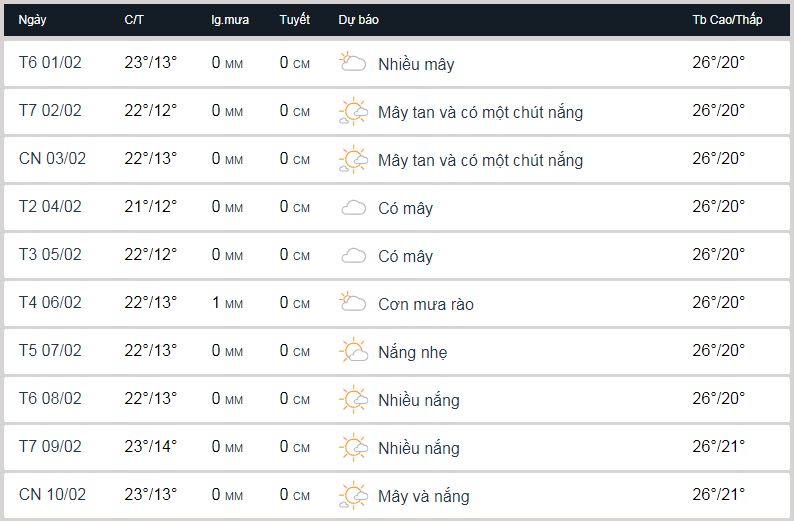Click the weather icon for T6 01/02
The width and height of the screenshot is (794, 521).
pos(352,62)
